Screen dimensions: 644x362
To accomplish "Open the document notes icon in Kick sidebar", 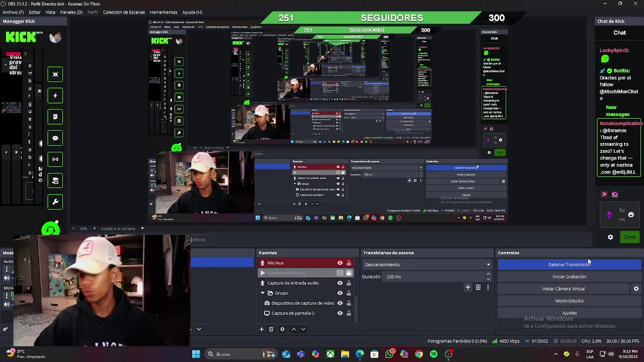I will click(55, 117).
